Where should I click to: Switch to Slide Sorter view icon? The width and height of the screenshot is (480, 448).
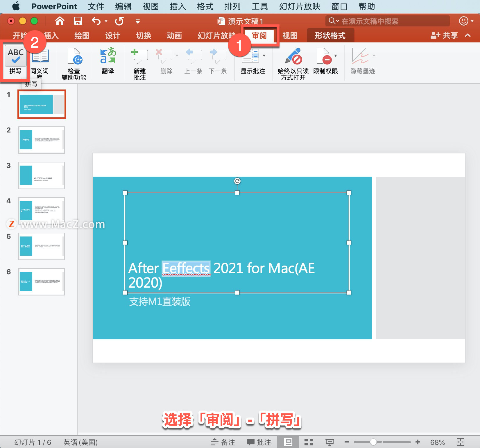pos(309,442)
